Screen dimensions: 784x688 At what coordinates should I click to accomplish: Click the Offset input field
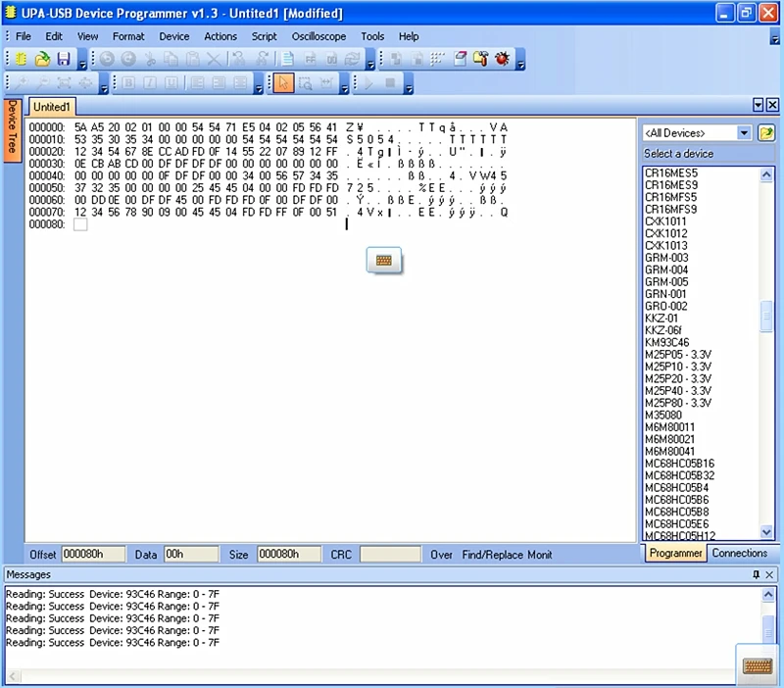pyautogui.click(x=93, y=554)
